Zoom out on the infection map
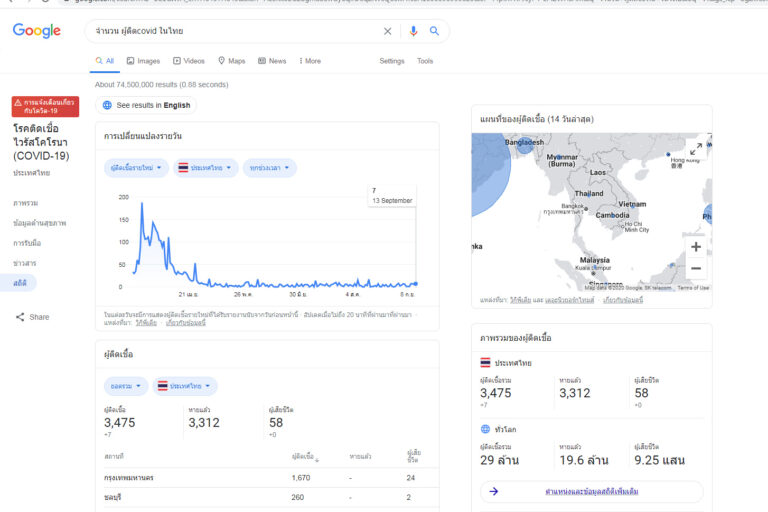Image resolution: width=768 pixels, height=512 pixels. pos(696,268)
